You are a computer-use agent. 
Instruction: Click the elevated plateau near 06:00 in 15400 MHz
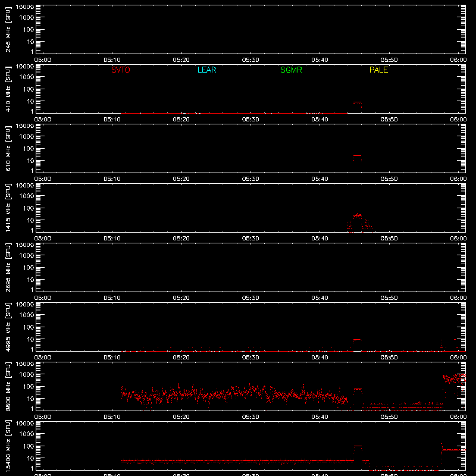click(x=453, y=450)
